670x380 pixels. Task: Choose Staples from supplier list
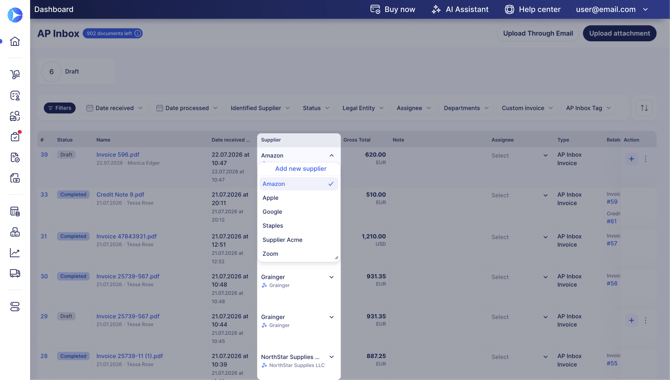(x=273, y=226)
